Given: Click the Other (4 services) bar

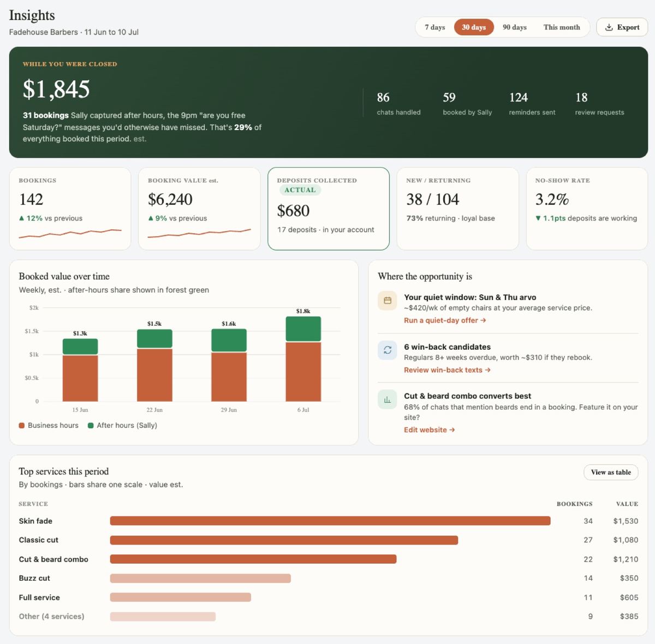Looking at the screenshot, I should coord(163,617).
